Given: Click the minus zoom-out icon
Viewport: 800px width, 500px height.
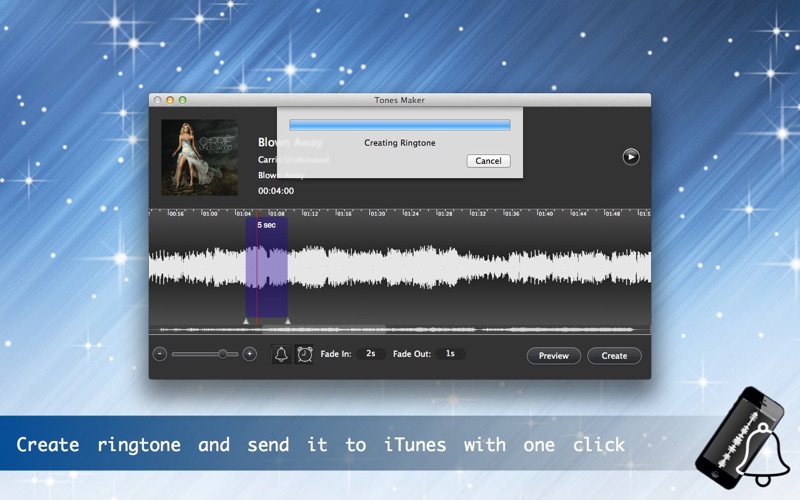Looking at the screenshot, I should 160,354.
